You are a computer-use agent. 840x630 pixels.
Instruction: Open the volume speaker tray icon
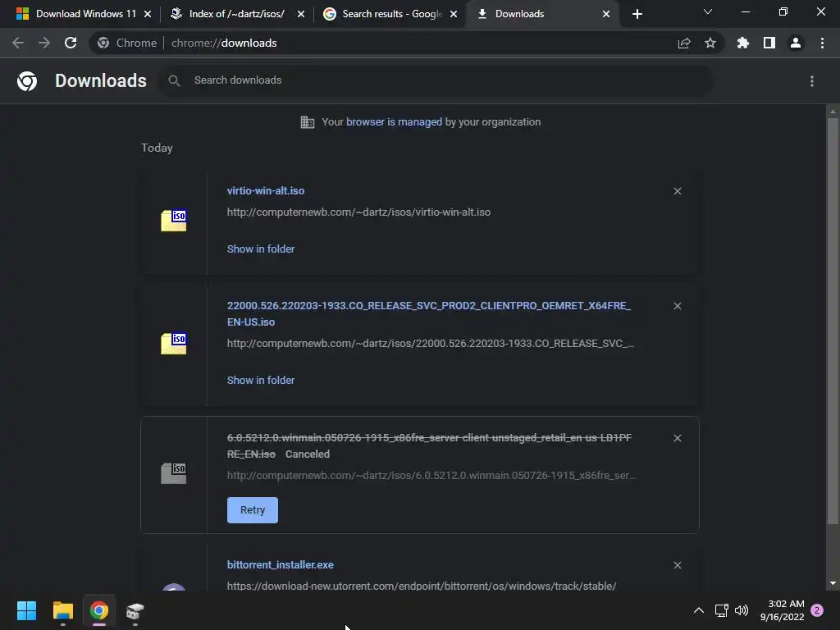click(742, 610)
